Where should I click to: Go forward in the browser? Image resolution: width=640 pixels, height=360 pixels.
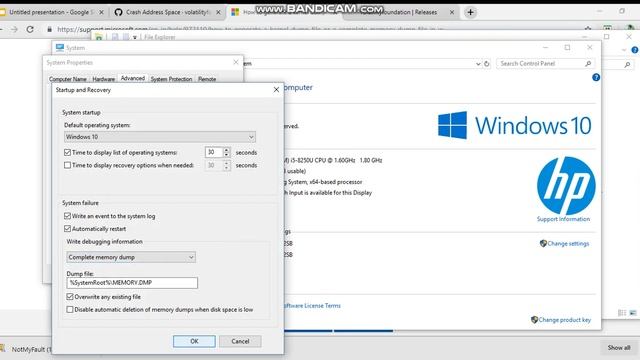pyautogui.click(x=14, y=29)
